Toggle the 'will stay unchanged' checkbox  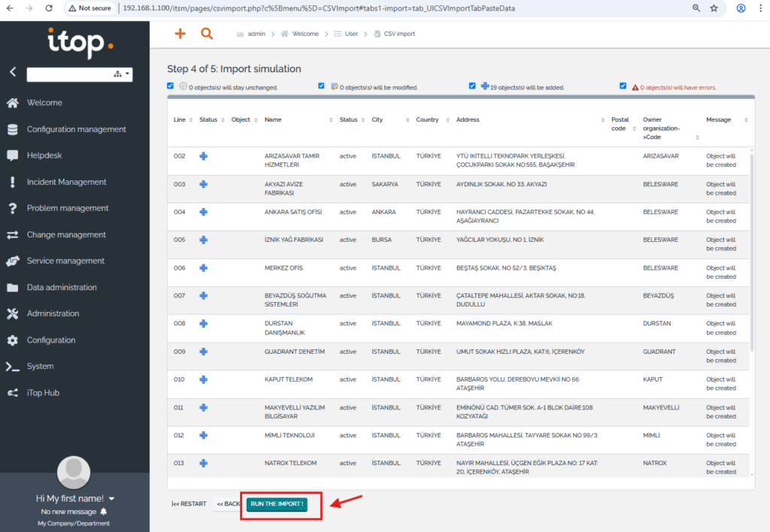coord(171,86)
